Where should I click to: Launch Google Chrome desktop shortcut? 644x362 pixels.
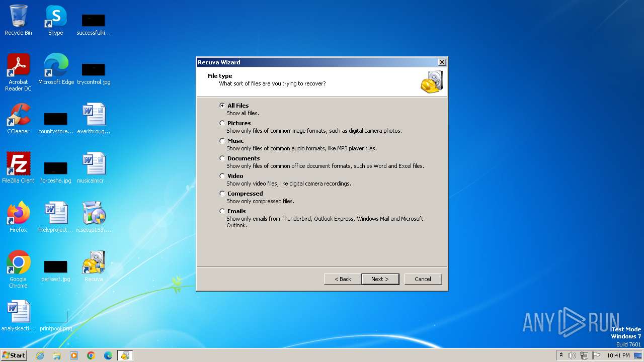(x=18, y=269)
